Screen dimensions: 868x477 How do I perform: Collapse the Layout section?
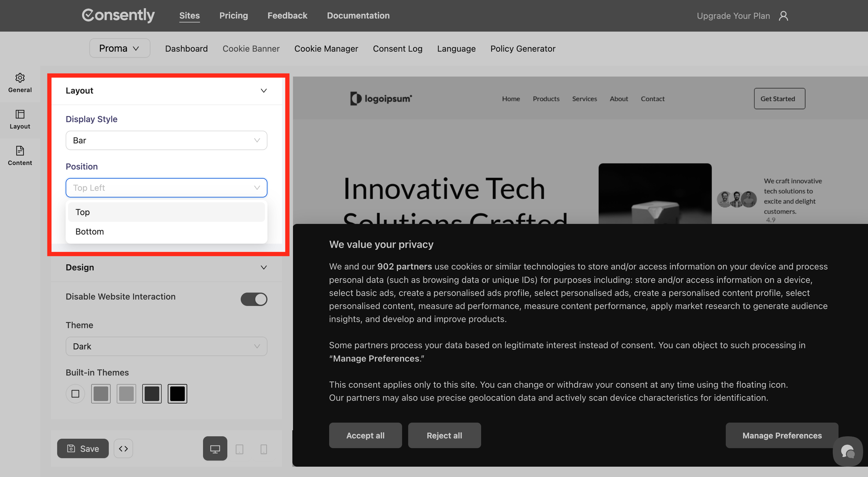[263, 90]
